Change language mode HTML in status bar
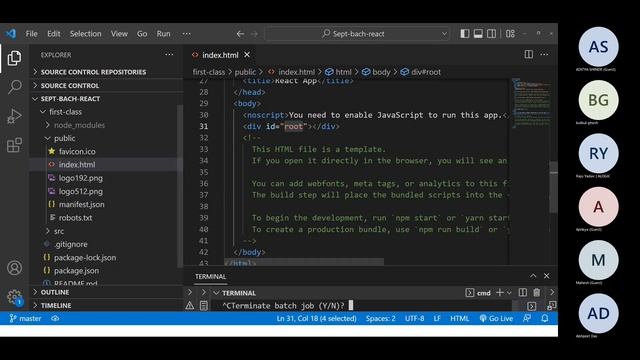The height and width of the screenshot is (360, 640). point(459,318)
